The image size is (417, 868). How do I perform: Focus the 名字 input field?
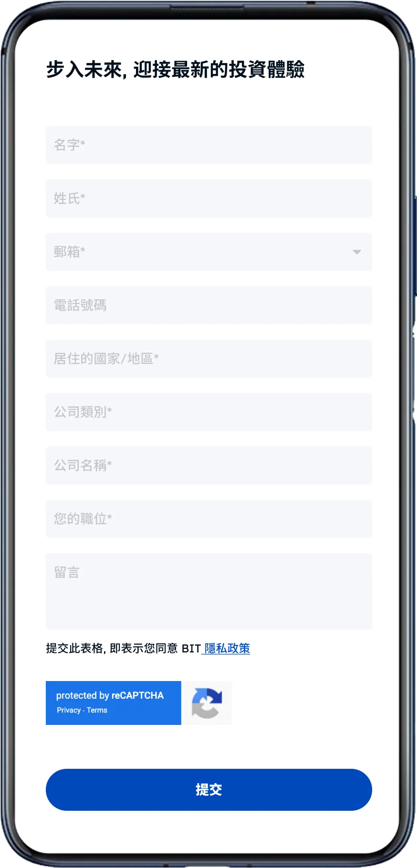tap(209, 145)
